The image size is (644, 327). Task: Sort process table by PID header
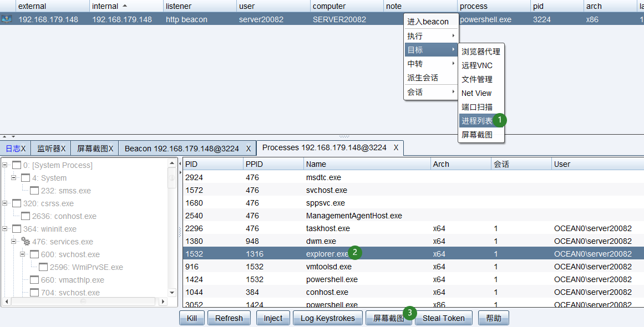[x=213, y=164]
